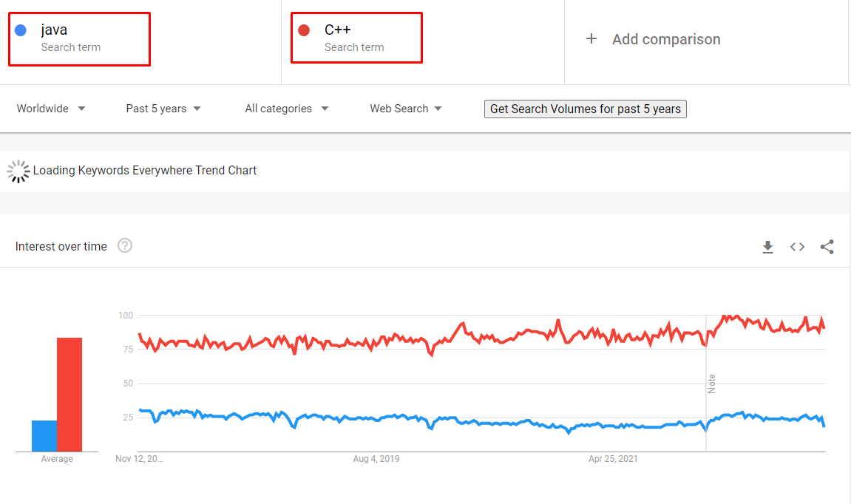
Task: Select the Note marker on the chart
Action: pyautogui.click(x=711, y=384)
